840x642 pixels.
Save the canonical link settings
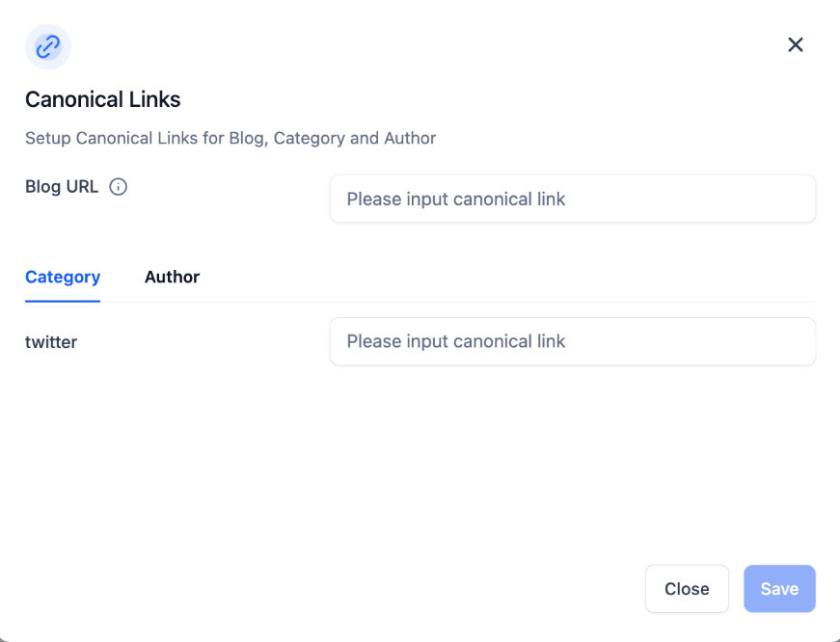(779, 589)
